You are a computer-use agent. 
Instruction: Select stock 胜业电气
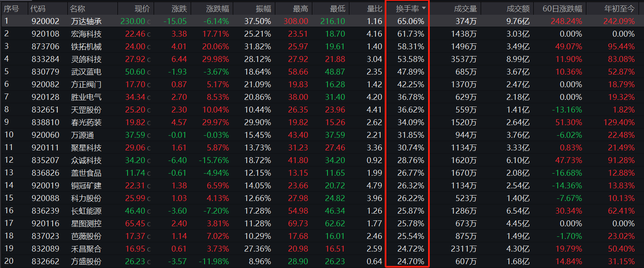86,97
